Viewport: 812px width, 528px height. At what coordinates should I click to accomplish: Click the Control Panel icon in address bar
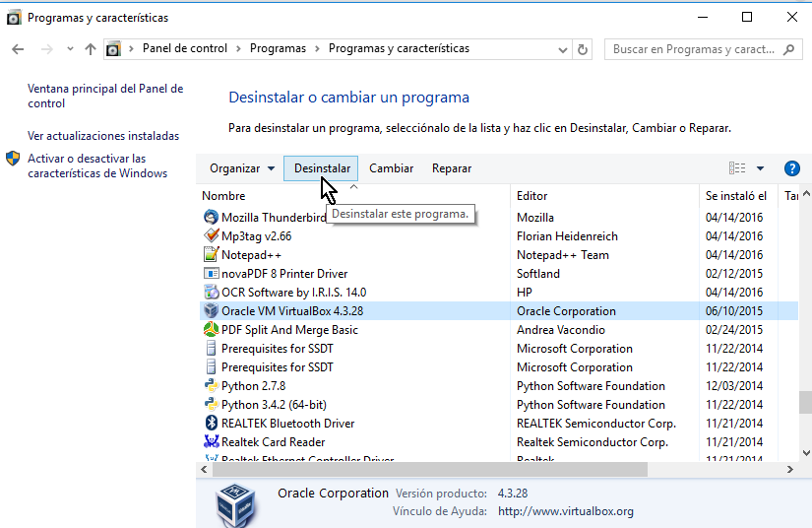pyautogui.click(x=113, y=49)
